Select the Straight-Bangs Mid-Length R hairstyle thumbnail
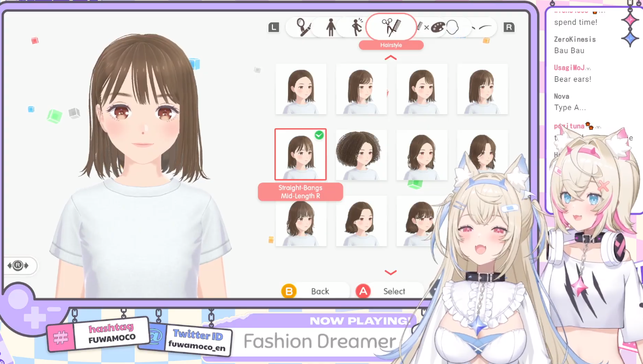 pyautogui.click(x=301, y=154)
